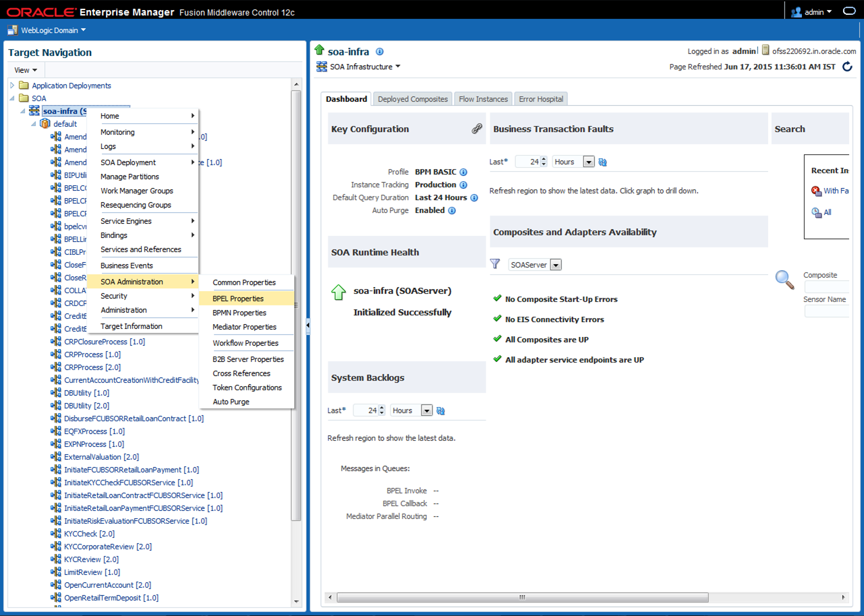Collapse the Target Navigation pane splitter
Viewport: 864px width, 616px height.
308,325
